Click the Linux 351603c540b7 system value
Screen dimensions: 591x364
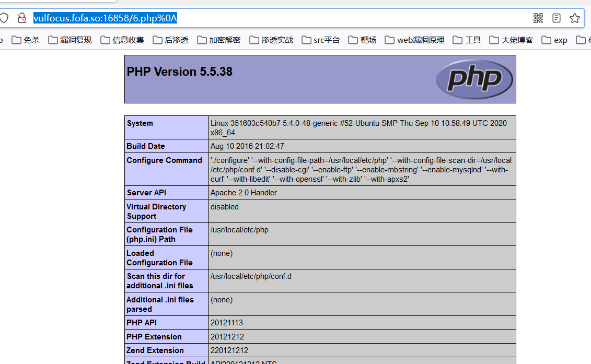click(358, 128)
